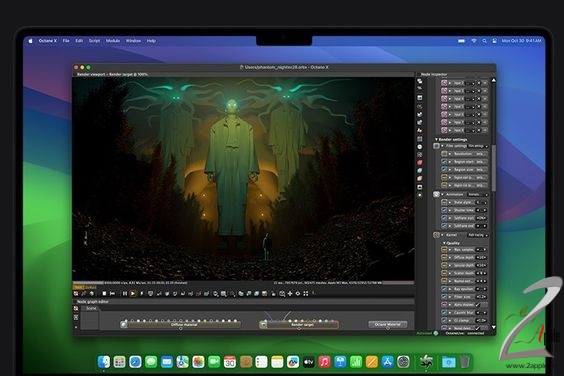Click the Kernel node icon

coord(436,235)
